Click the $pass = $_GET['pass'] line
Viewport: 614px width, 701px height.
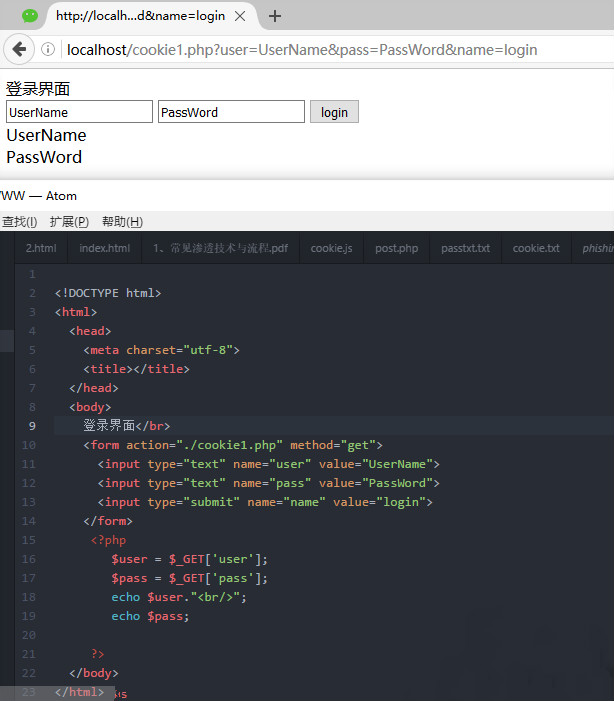tap(190, 578)
